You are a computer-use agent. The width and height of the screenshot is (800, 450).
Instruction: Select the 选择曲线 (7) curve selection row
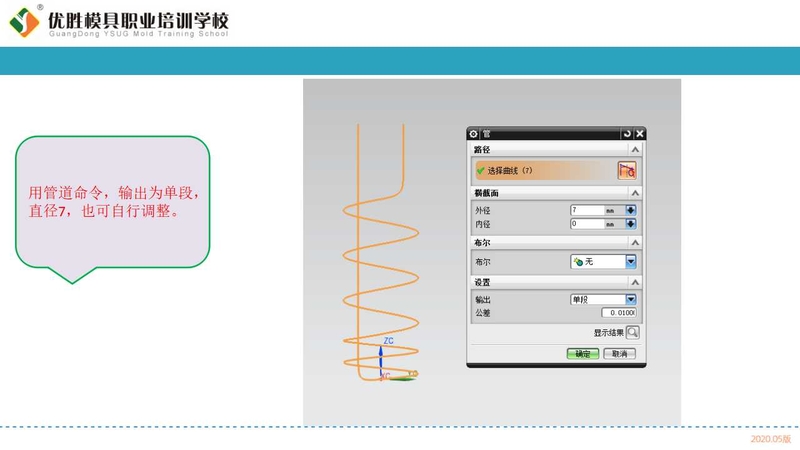[556, 170]
